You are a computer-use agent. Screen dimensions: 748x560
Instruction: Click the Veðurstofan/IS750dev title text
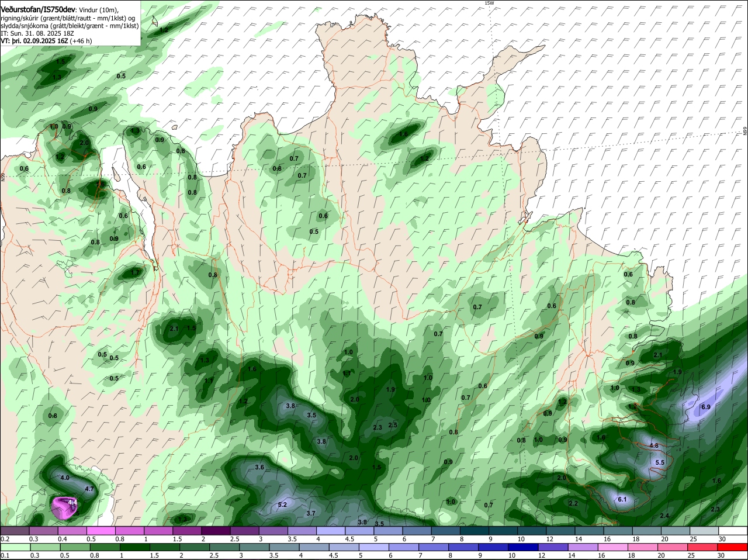[x=37, y=10]
